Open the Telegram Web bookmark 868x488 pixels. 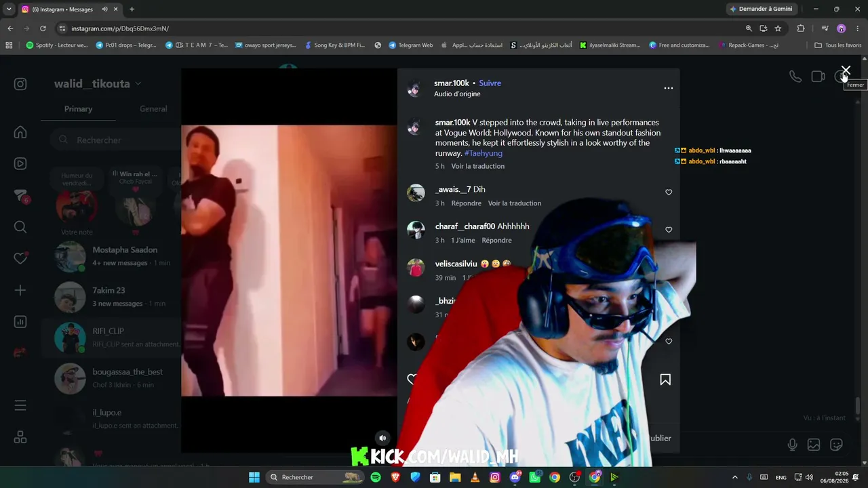pos(410,45)
